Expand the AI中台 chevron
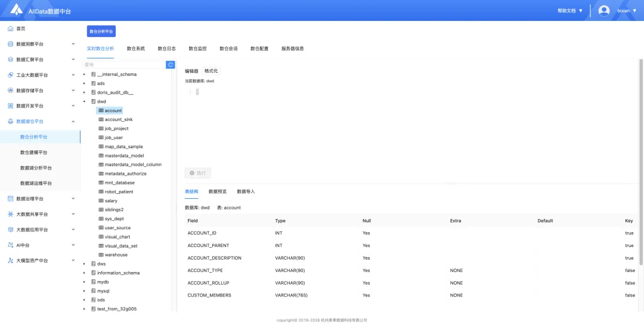 point(73,245)
